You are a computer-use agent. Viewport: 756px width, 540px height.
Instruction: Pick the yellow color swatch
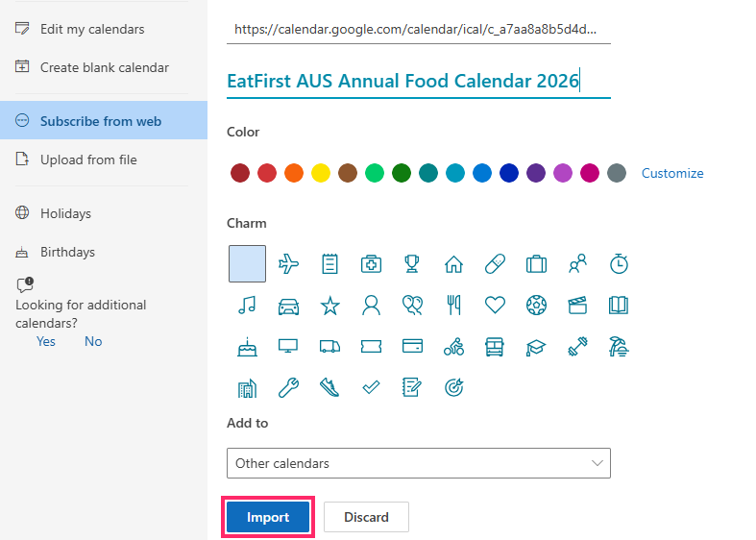(x=321, y=173)
